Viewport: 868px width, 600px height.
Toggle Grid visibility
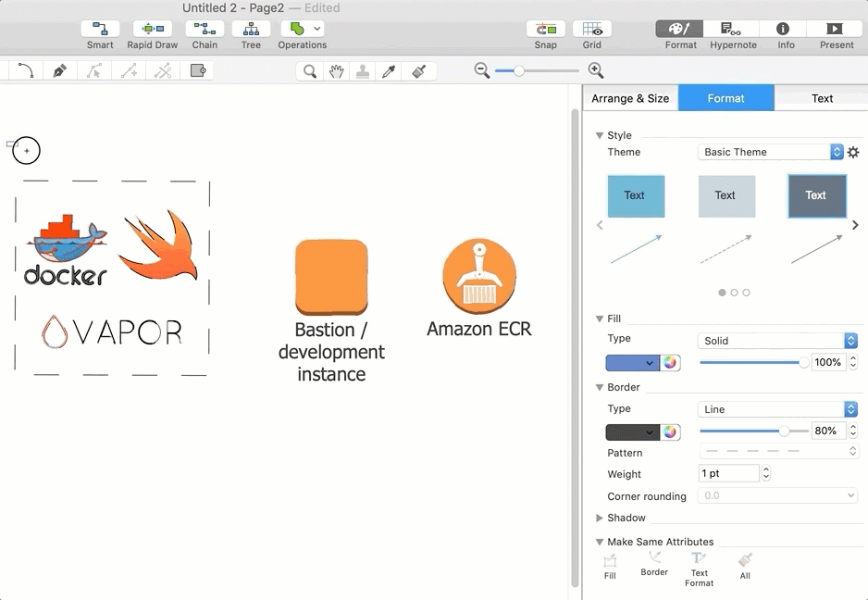click(591, 29)
